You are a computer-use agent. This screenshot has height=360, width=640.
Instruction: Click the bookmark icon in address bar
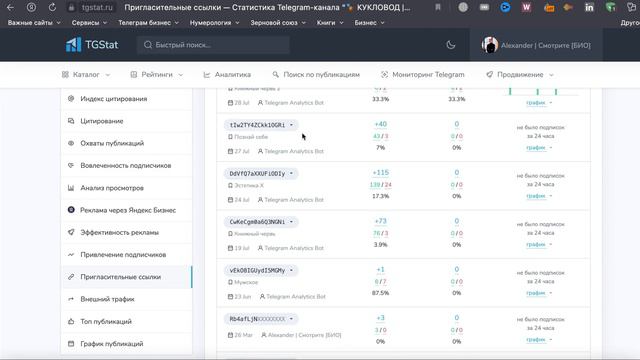click(x=438, y=7)
